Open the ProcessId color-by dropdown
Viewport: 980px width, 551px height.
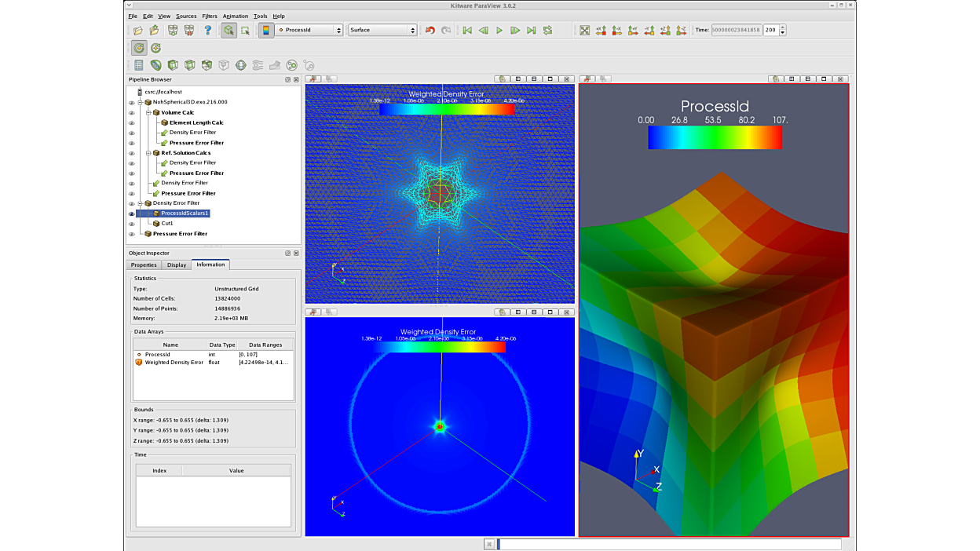(x=309, y=30)
